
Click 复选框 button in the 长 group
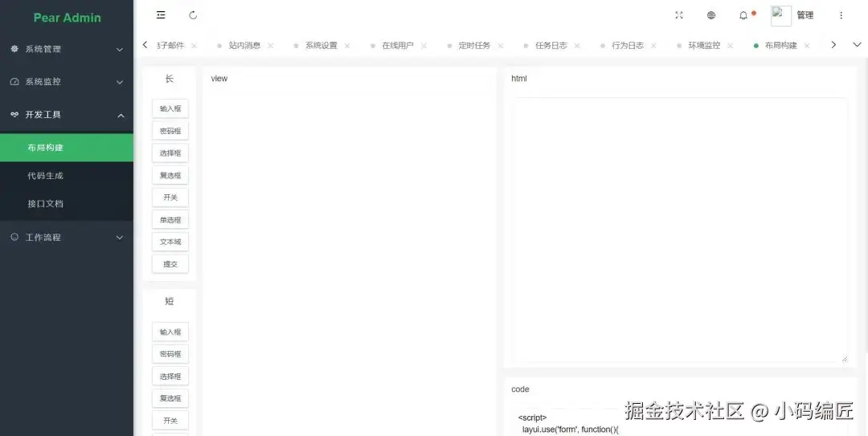tap(170, 175)
